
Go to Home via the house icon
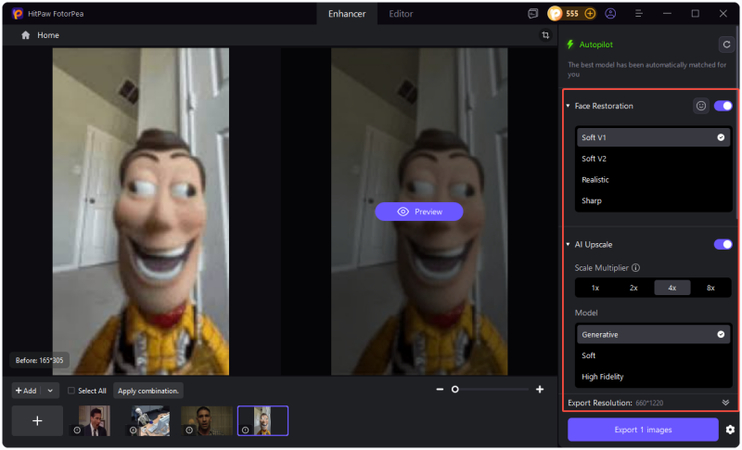tap(26, 35)
